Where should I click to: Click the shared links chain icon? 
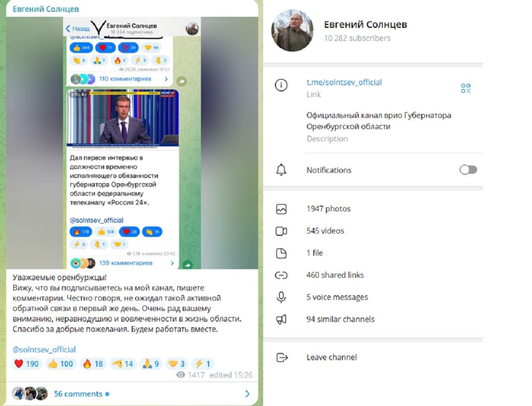(x=281, y=275)
